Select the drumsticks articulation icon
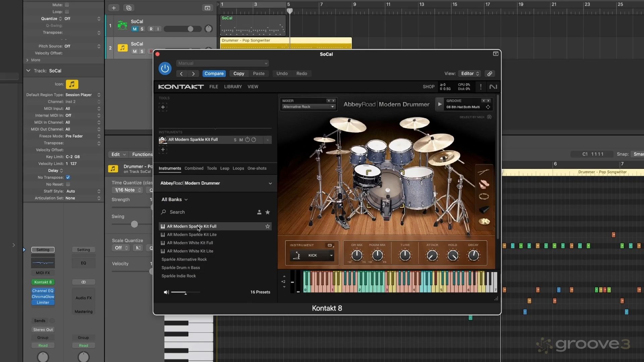Viewport: 644px width, 362px height. [x=484, y=172]
